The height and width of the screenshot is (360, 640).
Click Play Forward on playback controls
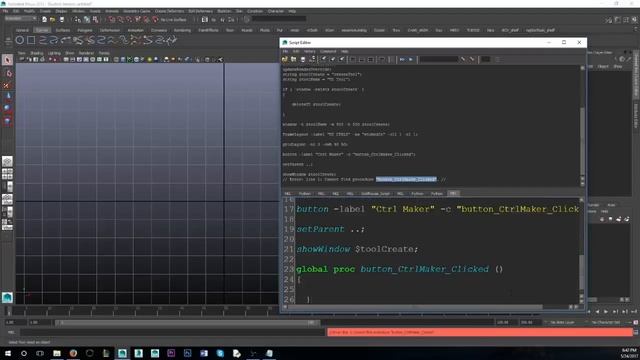point(606,312)
